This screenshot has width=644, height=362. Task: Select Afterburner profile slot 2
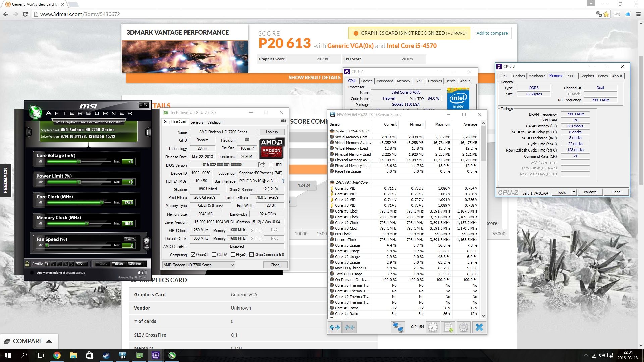[x=53, y=264]
